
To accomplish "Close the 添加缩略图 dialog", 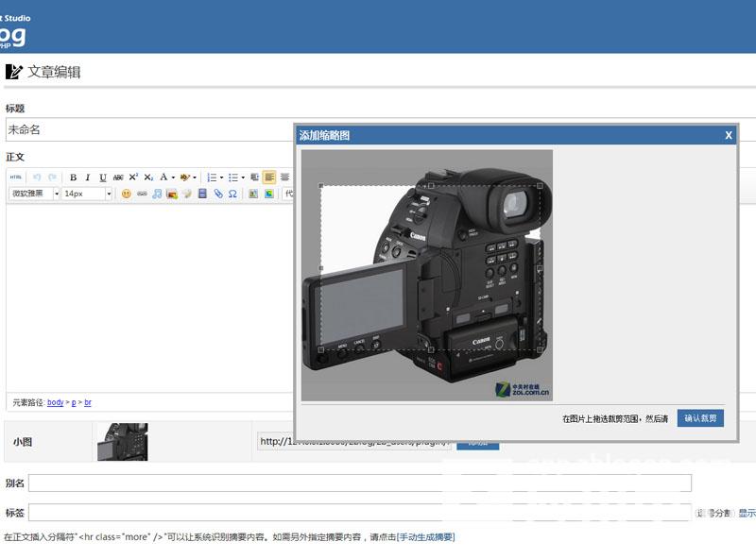I will (729, 135).
